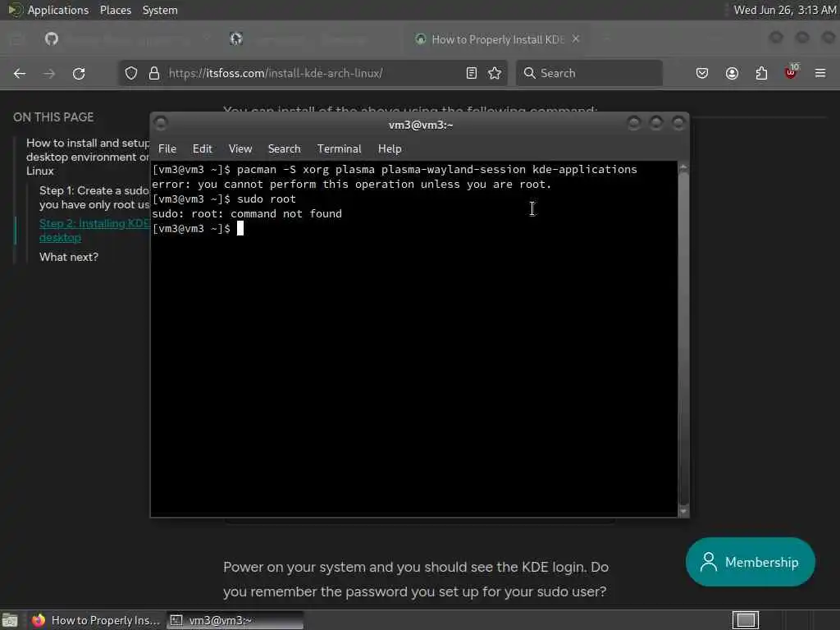Click the tab list icon left of tabs
The width and height of the screenshot is (840, 630).
tap(16, 39)
